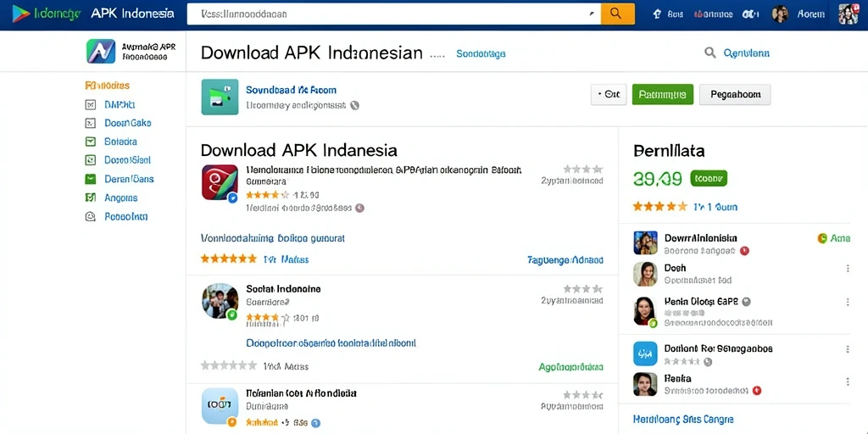Open the Sociat Indoneine title
The width and height of the screenshot is (868, 434).
(x=283, y=289)
